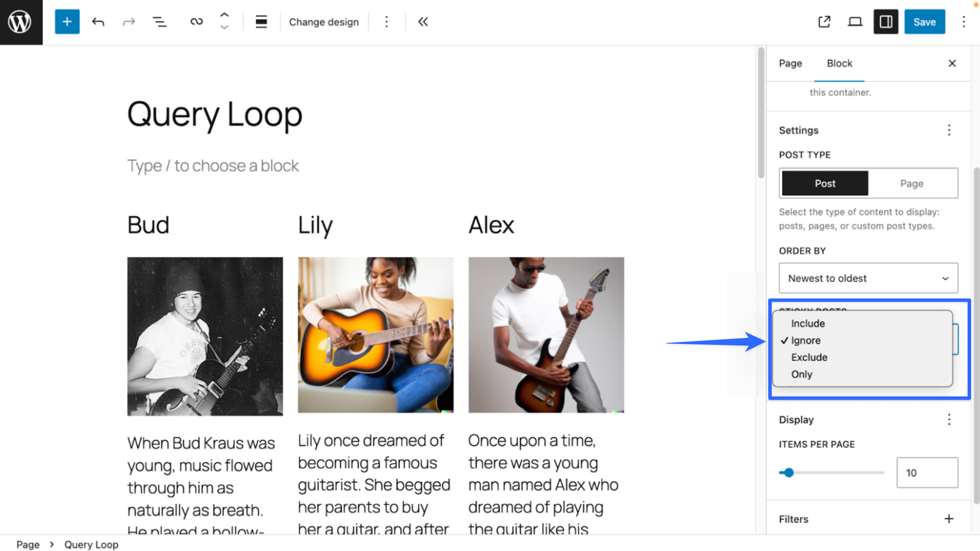
Task: Open the device preview laptop icon
Action: click(855, 22)
